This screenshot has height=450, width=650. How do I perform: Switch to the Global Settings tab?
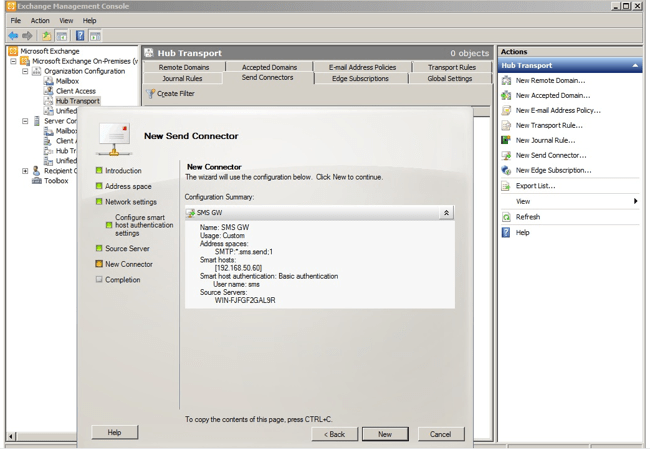click(450, 78)
